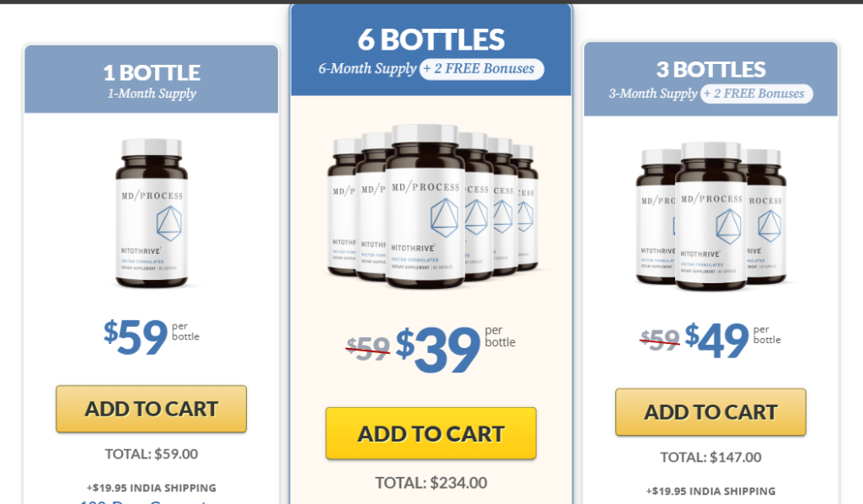Click the 1-Month Supply subtitle

pos(152,94)
